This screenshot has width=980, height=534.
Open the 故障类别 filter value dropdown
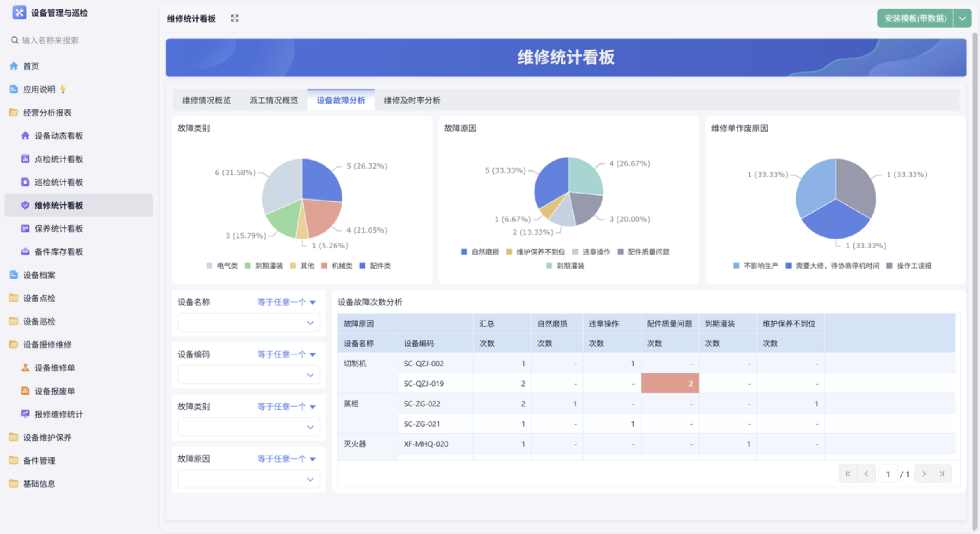point(249,427)
